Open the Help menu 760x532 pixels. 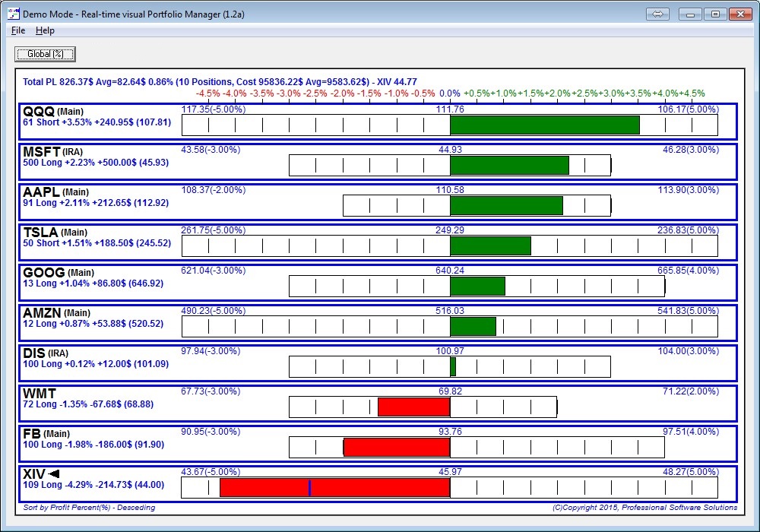tap(45, 30)
